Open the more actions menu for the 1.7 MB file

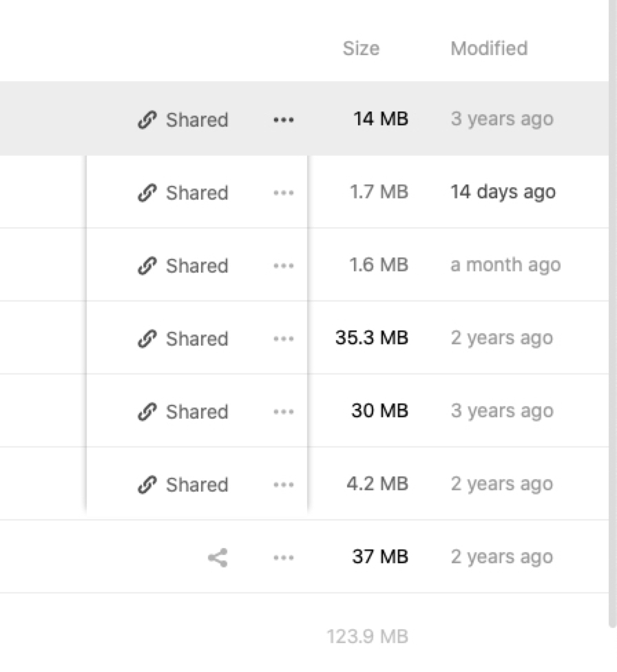pyautogui.click(x=283, y=193)
